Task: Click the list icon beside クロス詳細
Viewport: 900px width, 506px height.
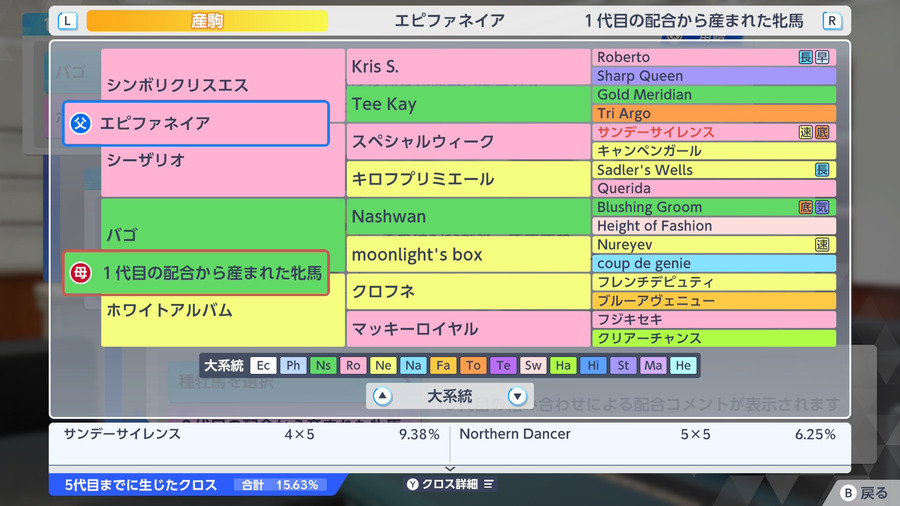Action: click(x=488, y=484)
